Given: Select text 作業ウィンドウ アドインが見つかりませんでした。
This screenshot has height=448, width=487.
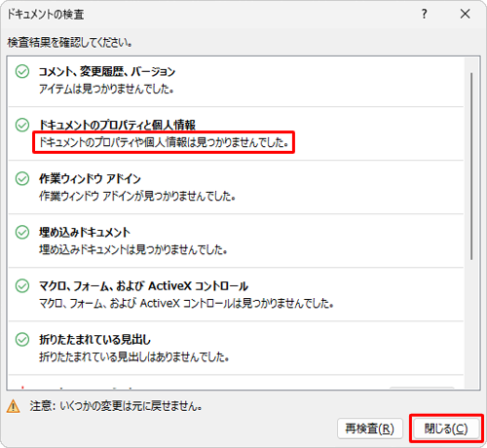Looking at the screenshot, I should (137, 196).
